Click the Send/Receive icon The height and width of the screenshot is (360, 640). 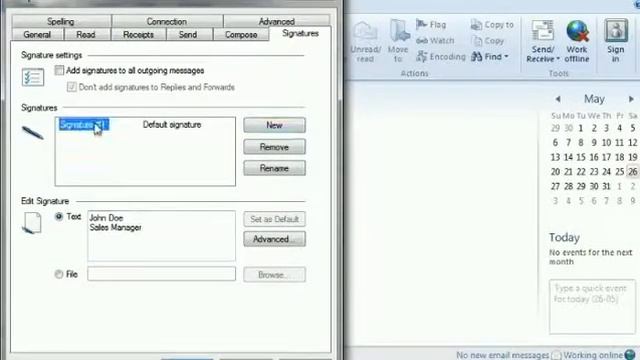(542, 31)
